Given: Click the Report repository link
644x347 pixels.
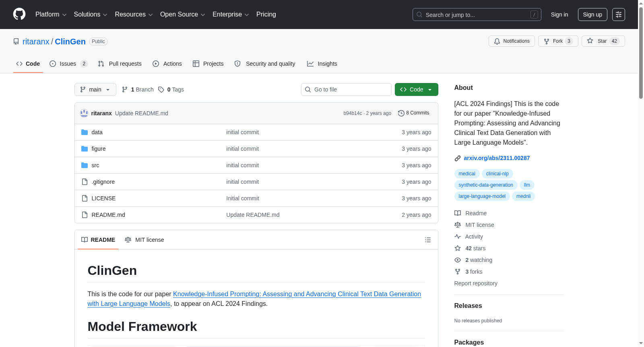Looking at the screenshot, I should click(476, 283).
